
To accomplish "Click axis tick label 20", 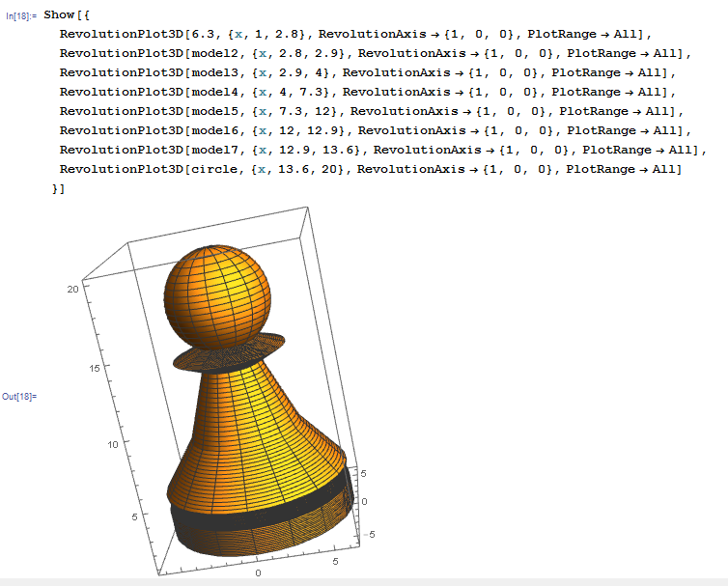I will click(x=72, y=290).
